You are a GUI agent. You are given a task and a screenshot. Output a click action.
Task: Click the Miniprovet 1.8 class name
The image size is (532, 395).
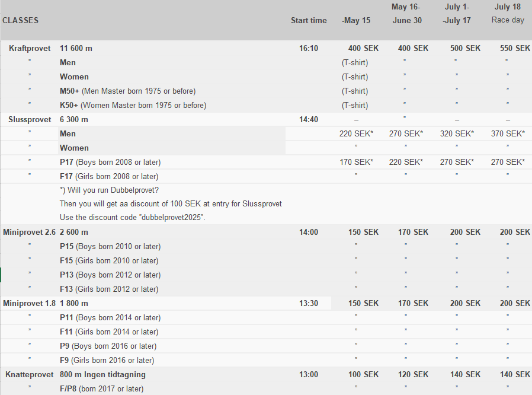point(30,303)
